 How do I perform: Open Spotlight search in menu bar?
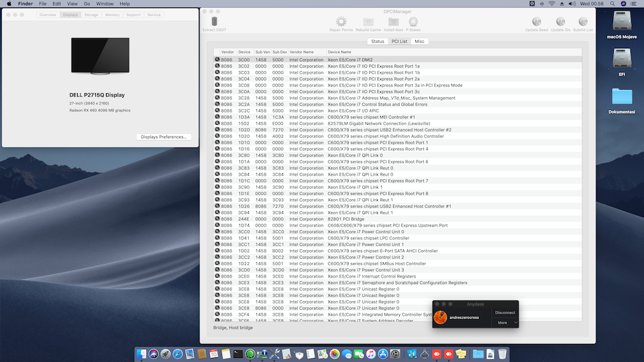pyautogui.click(x=612, y=4)
